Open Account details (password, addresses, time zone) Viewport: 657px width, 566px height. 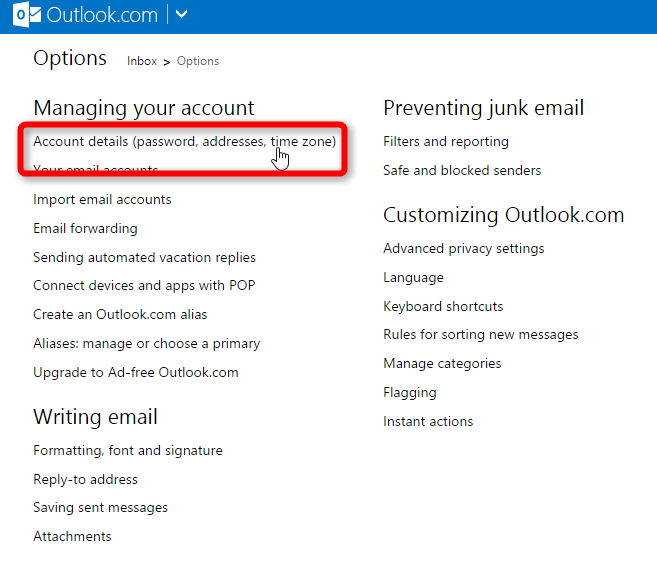tap(184, 142)
